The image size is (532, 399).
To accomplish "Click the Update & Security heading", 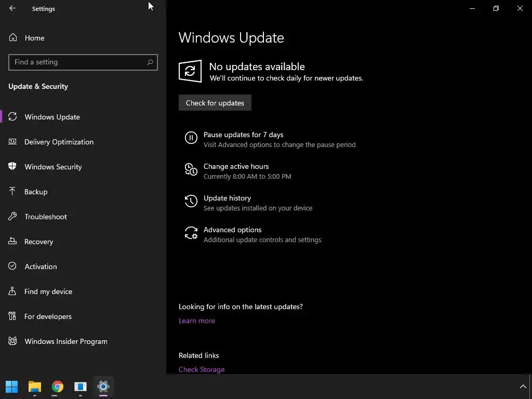I will point(38,86).
